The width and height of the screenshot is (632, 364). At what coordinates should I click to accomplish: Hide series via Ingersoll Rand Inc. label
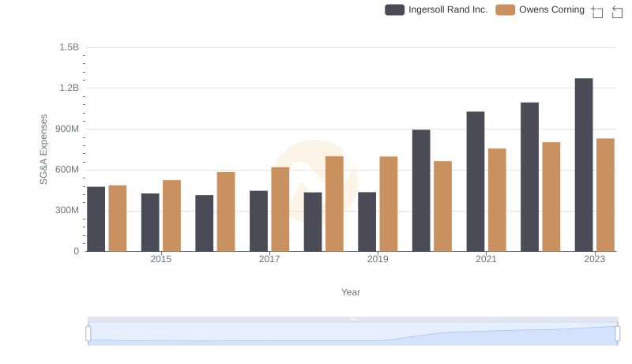(448, 9)
